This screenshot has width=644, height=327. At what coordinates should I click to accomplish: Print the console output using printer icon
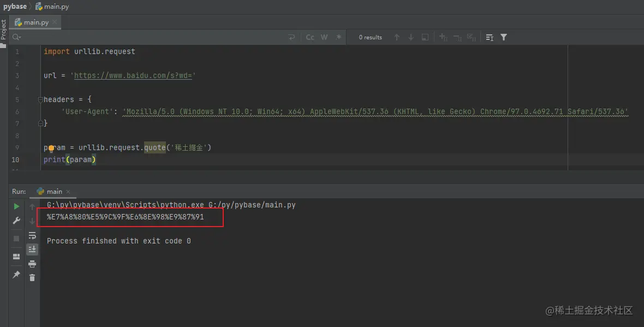click(x=32, y=264)
